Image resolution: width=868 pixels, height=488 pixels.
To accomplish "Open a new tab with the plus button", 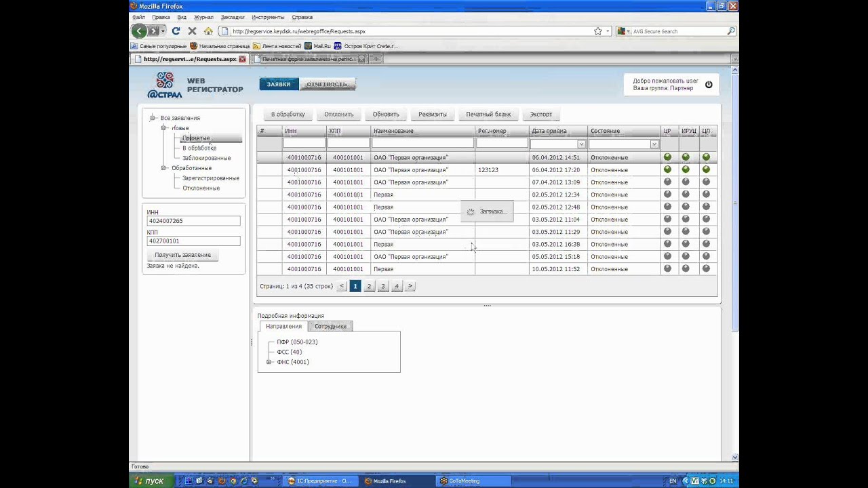I will tap(376, 59).
